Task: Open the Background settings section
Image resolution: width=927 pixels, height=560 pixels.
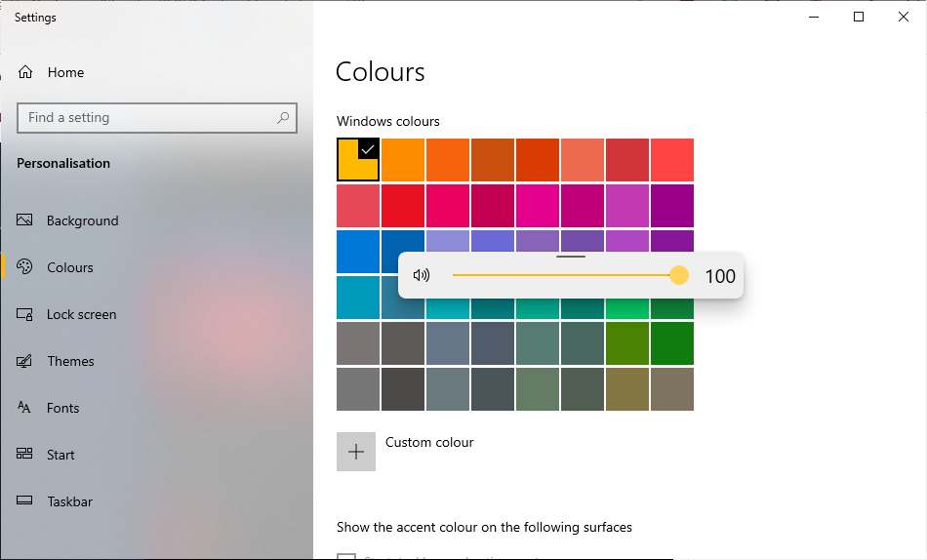Action: coord(82,220)
